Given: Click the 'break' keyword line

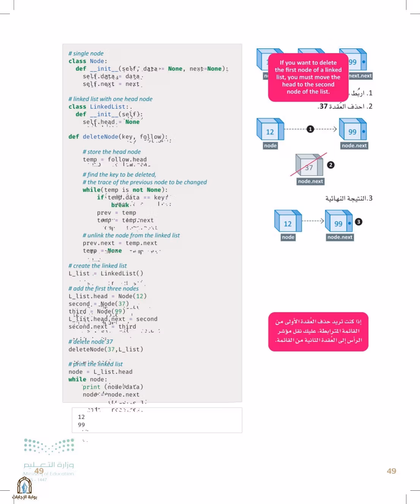Looking at the screenshot, I should pyautogui.click(x=120, y=205).
